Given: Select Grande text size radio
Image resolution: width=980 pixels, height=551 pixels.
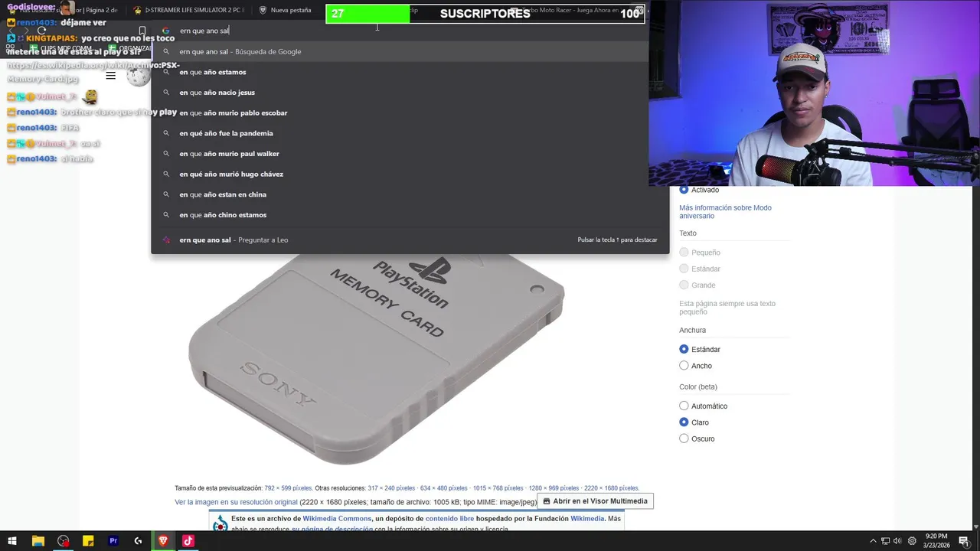Looking at the screenshot, I should 684,285.
